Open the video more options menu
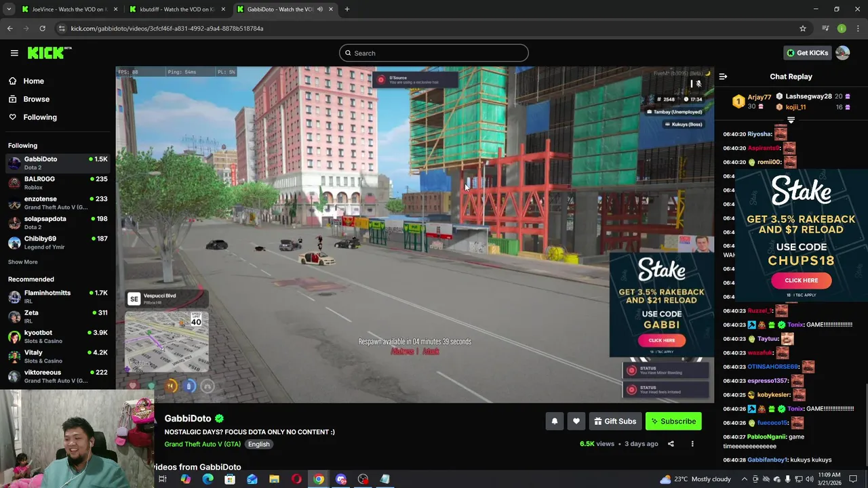The width and height of the screenshot is (868, 488). 692,444
